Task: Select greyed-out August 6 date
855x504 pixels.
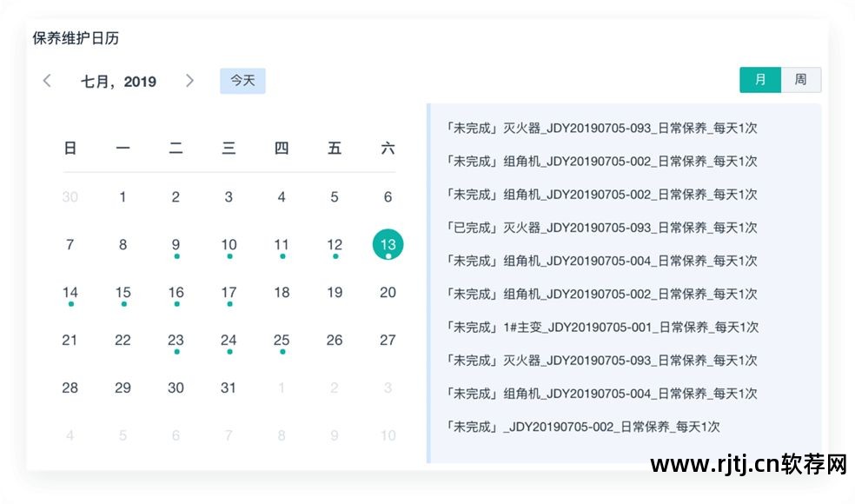Action: pyautogui.click(x=176, y=435)
